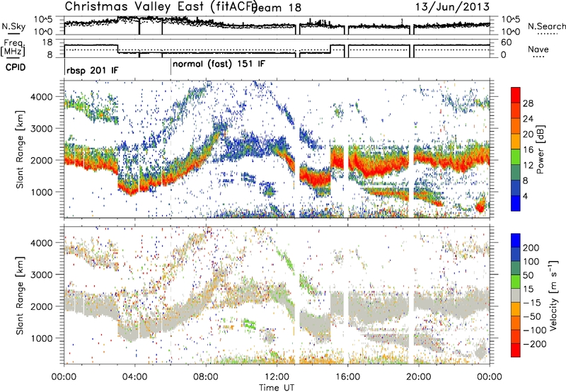Click the Nave legend label
This screenshot has width=566, height=392.
(538, 49)
